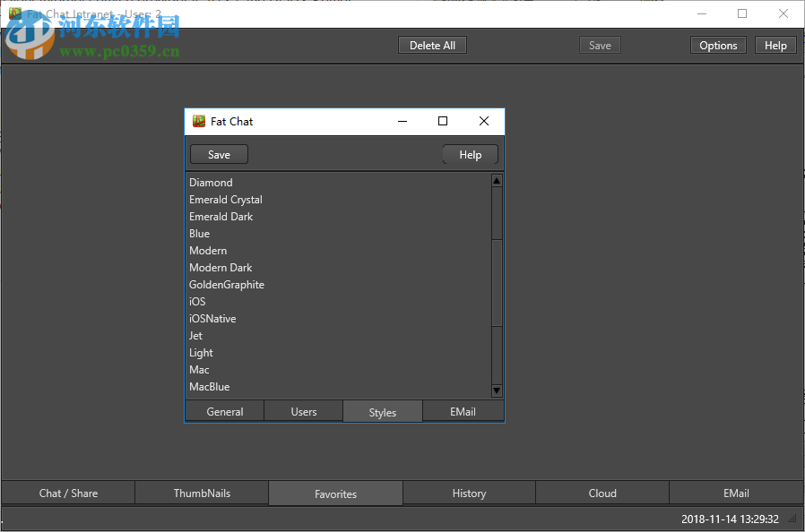This screenshot has height=532, width=805.
Task: Click the Fat Chat dialog title icon
Action: tap(199, 121)
